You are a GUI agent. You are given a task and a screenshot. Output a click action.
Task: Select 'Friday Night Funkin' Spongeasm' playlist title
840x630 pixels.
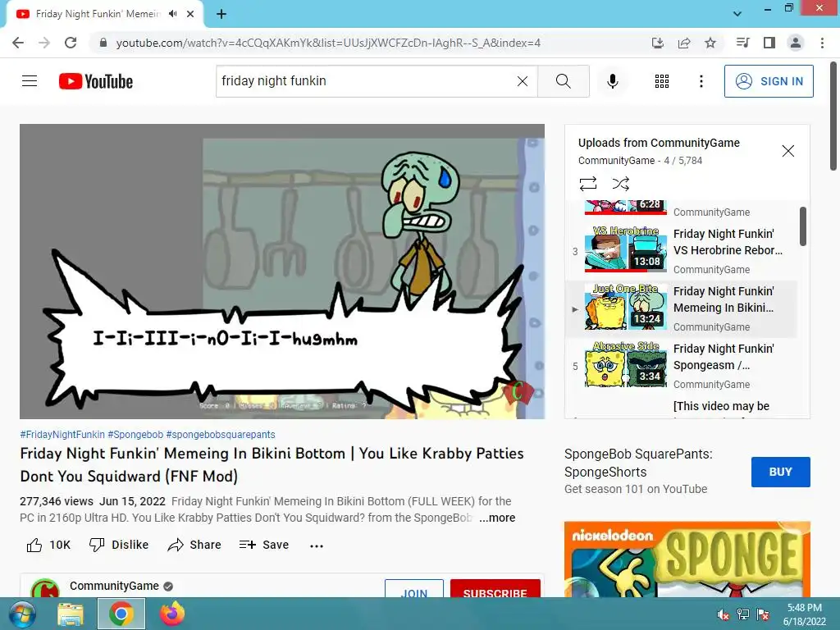pyautogui.click(x=724, y=357)
